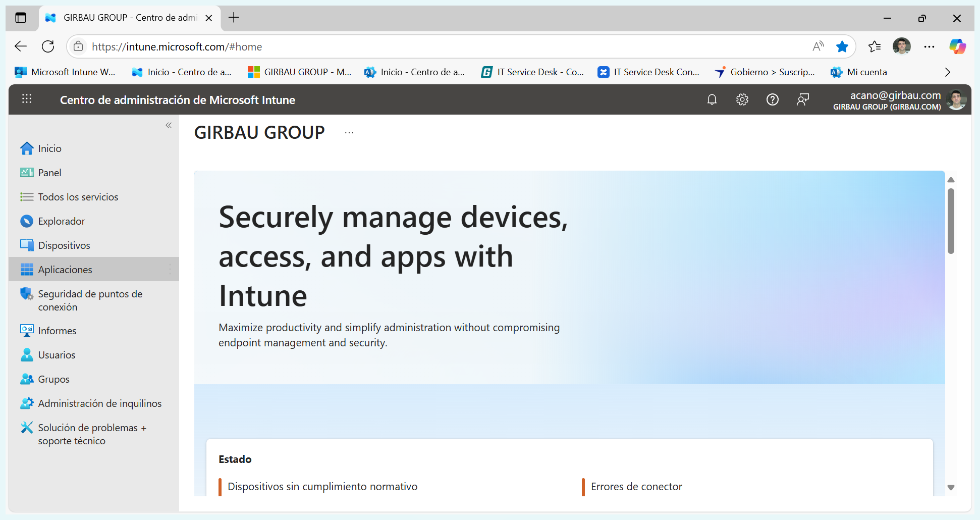Click the help question mark icon
980x520 pixels.
772,99
